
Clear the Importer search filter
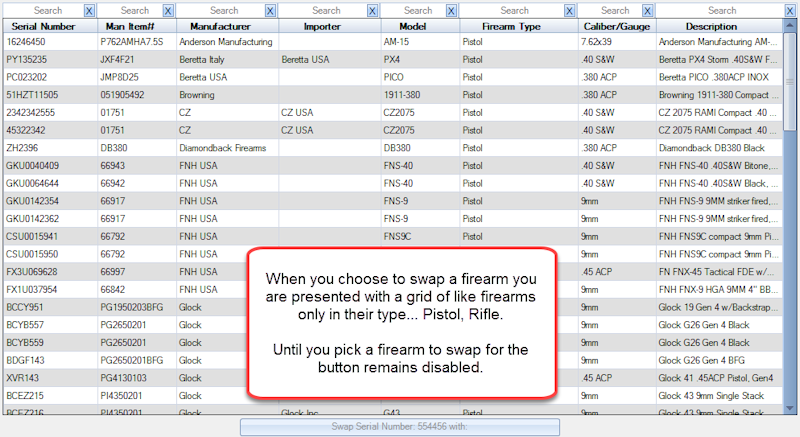(373, 11)
